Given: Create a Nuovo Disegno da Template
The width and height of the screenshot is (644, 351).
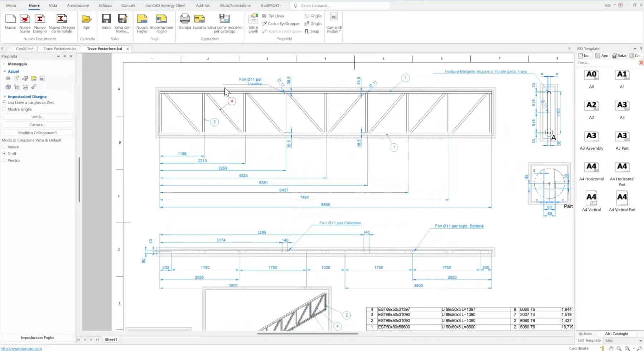Looking at the screenshot, I should 62,20.
